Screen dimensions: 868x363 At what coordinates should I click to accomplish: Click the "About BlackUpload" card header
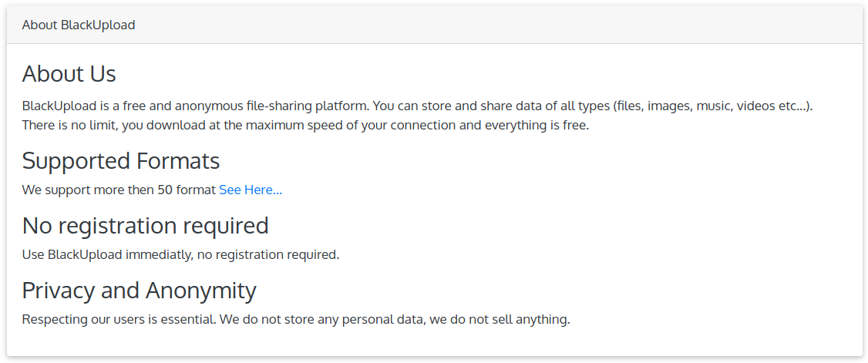coord(79,25)
